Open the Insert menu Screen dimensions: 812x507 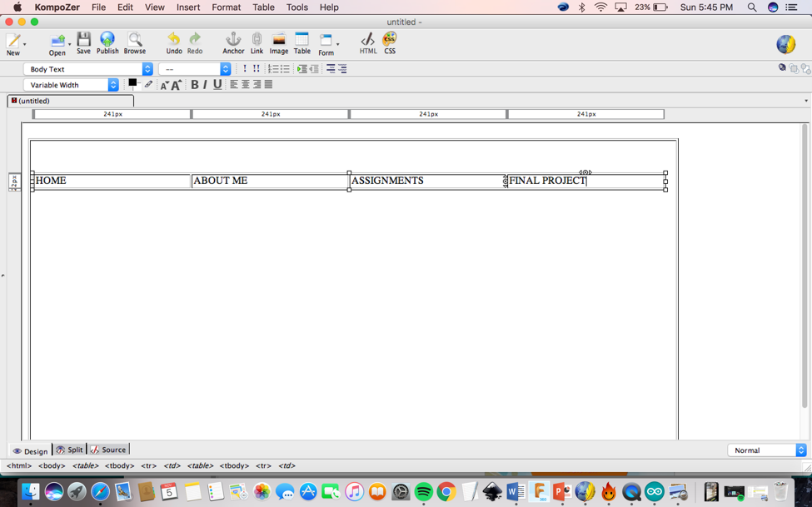pyautogui.click(x=188, y=7)
